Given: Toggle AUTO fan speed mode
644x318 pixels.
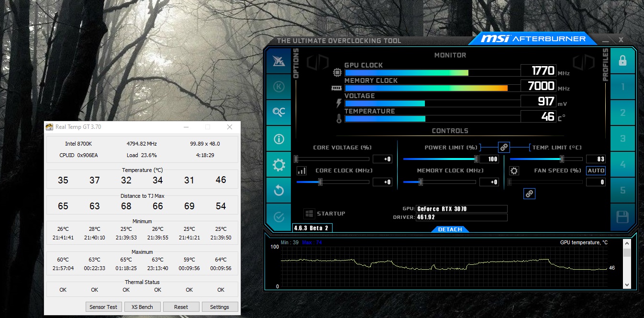Looking at the screenshot, I should tap(596, 170).
